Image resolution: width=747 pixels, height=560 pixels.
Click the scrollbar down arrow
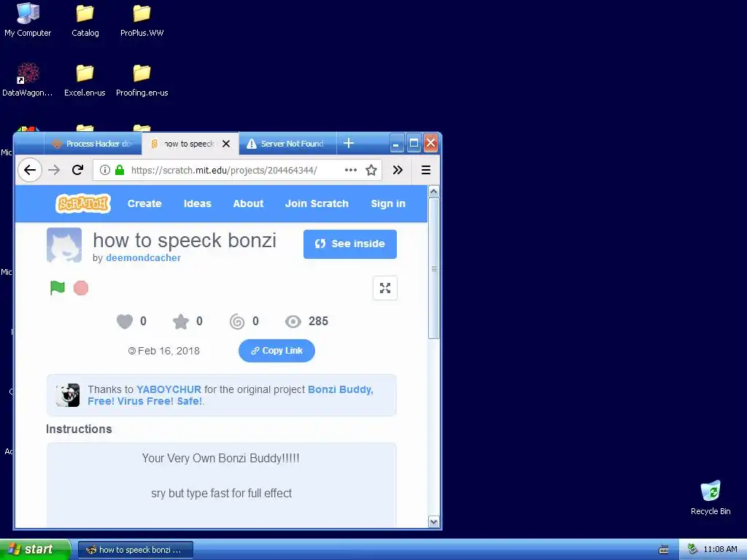(433, 521)
